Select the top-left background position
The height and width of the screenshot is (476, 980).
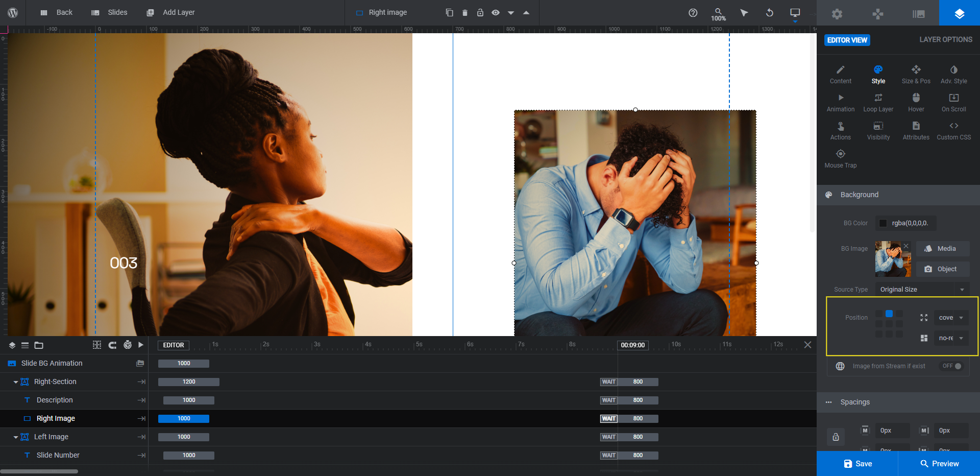tap(879, 314)
